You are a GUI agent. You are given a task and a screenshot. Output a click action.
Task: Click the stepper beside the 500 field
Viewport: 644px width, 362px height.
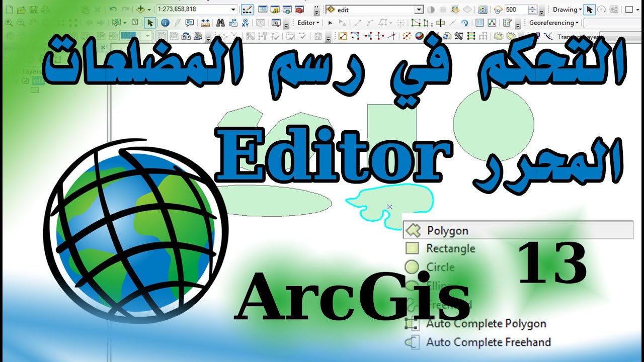(x=533, y=10)
